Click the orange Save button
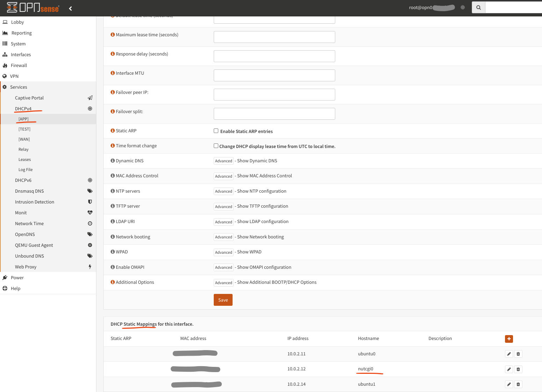The width and height of the screenshot is (542, 392). pos(223,300)
